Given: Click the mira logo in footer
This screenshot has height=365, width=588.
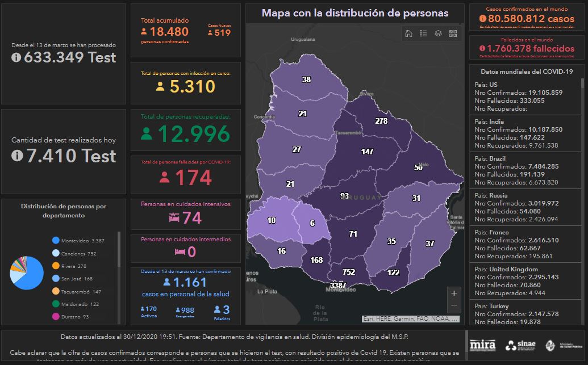Looking at the screenshot, I should (483, 345).
